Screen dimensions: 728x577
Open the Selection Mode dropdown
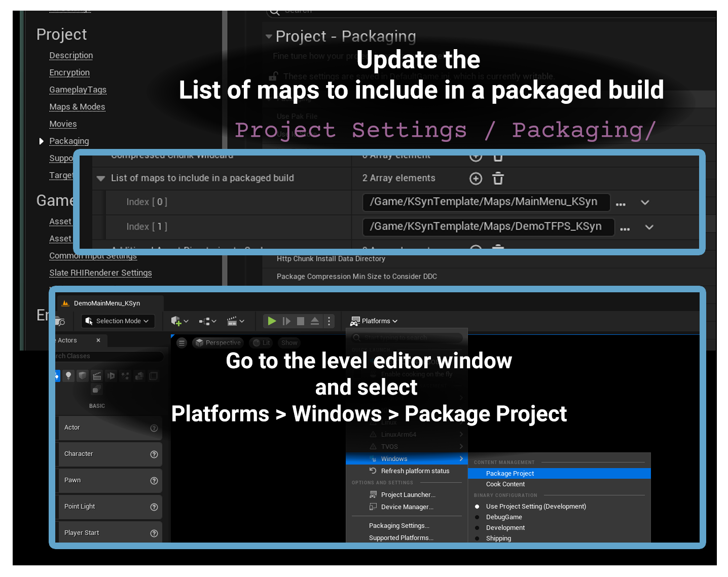pos(118,321)
